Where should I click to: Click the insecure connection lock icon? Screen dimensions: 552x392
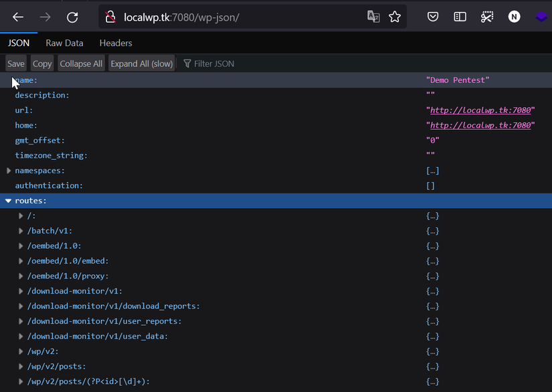[x=110, y=17]
